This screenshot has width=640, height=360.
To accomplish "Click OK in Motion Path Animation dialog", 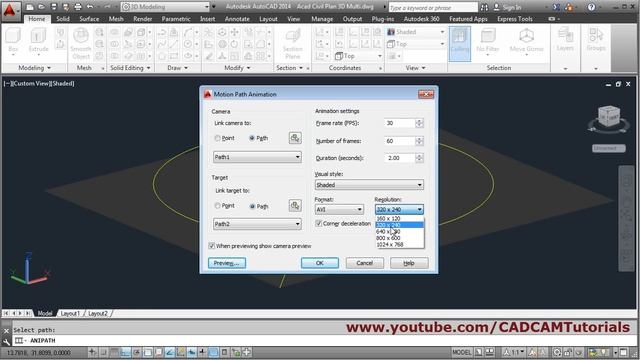I will point(320,263).
